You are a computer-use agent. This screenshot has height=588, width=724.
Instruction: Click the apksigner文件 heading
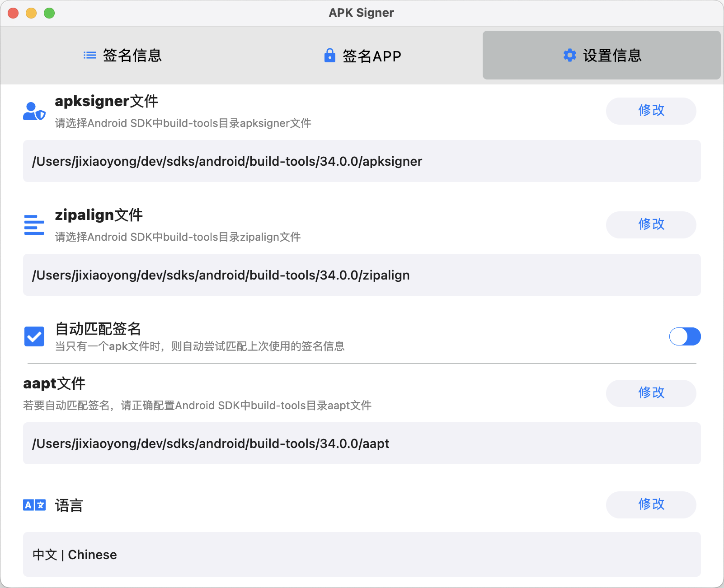pos(107,101)
